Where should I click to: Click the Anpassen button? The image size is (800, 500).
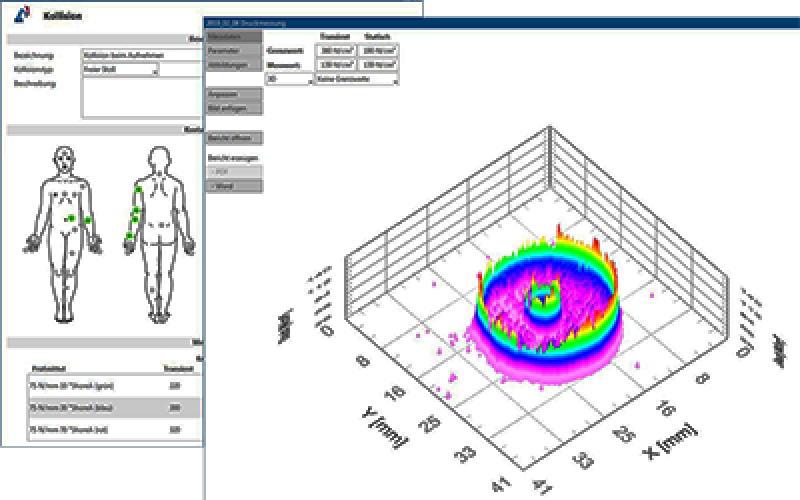(x=234, y=93)
